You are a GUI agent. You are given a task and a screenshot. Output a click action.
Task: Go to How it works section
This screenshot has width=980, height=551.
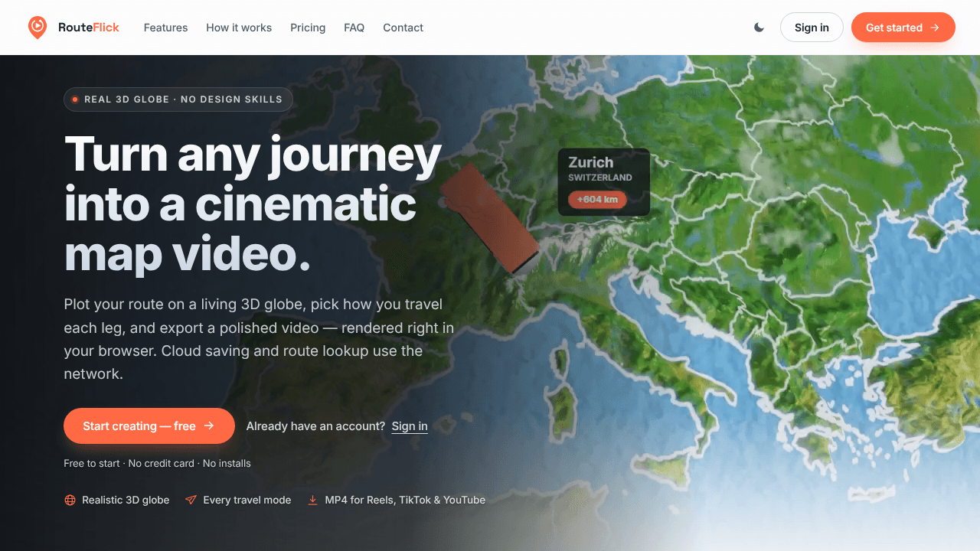point(239,28)
